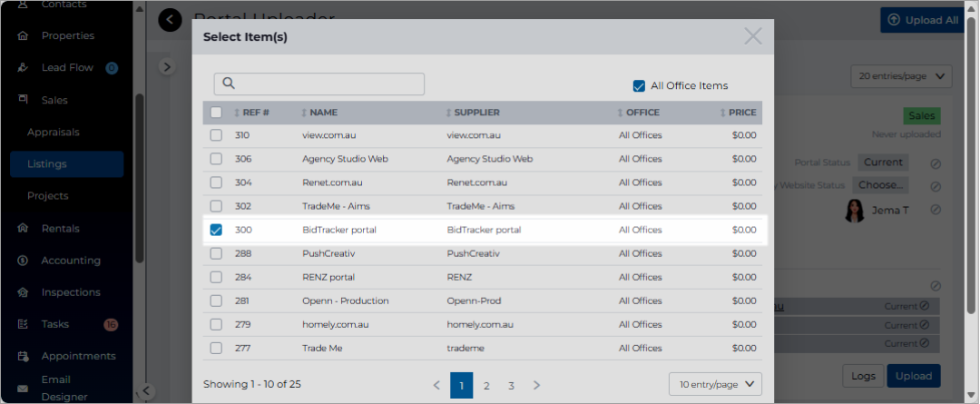980x404 pixels.
Task: Click the green Sales tag
Action: pos(921,115)
